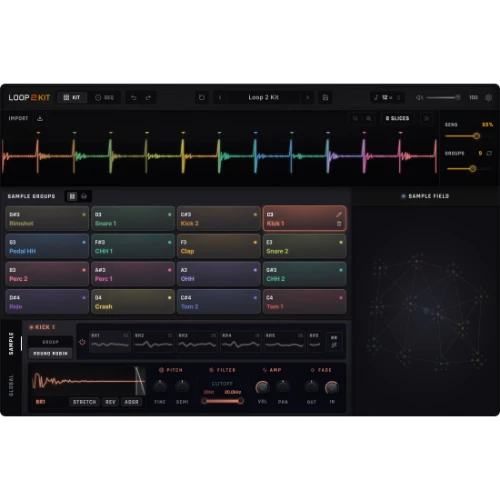Select the Round Robin mode
The width and height of the screenshot is (500, 500).
(x=50, y=353)
